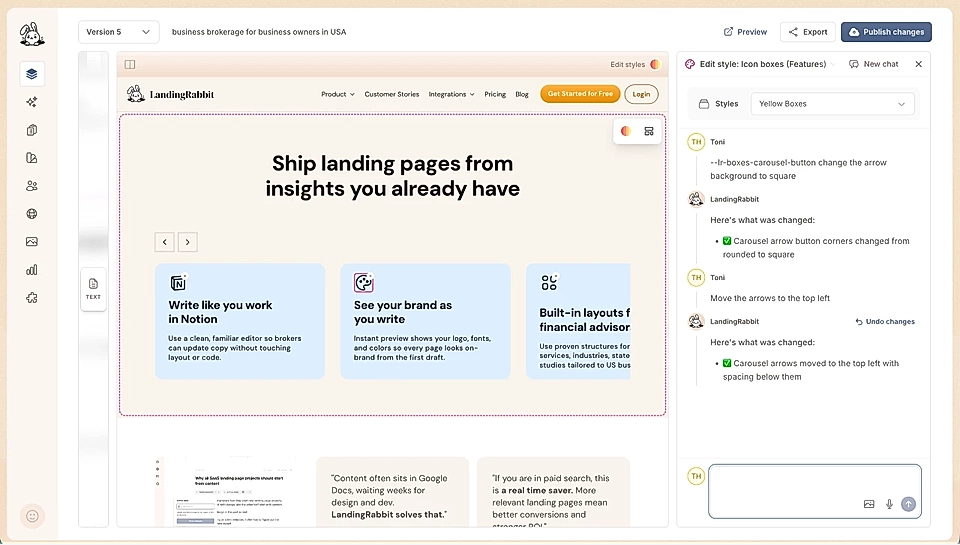Open the Pricing nav item

[x=495, y=94]
